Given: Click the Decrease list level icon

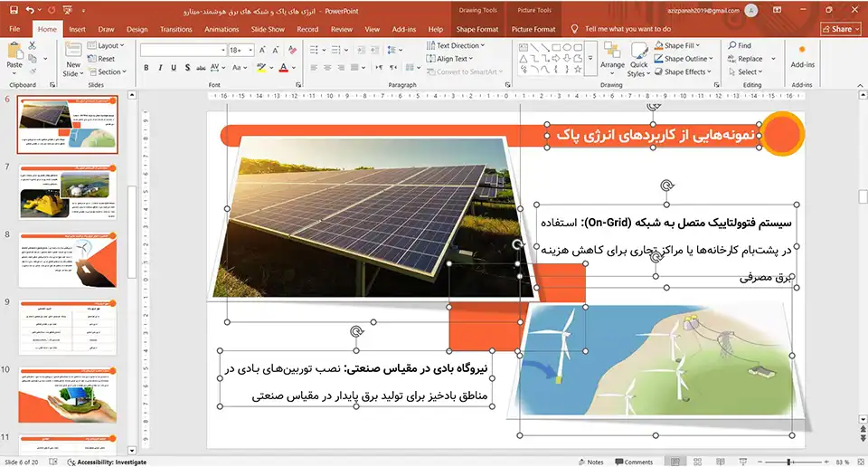Looking at the screenshot, I should (361, 50).
